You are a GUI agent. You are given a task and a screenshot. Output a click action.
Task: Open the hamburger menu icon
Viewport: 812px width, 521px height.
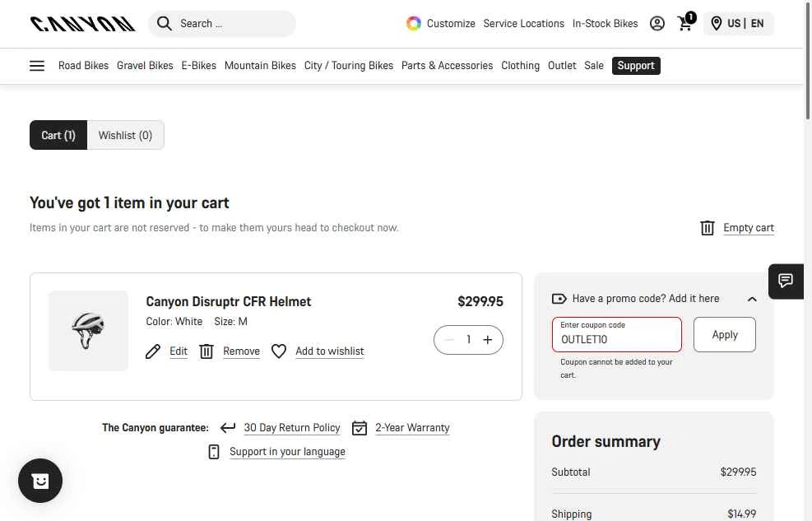[x=37, y=66]
